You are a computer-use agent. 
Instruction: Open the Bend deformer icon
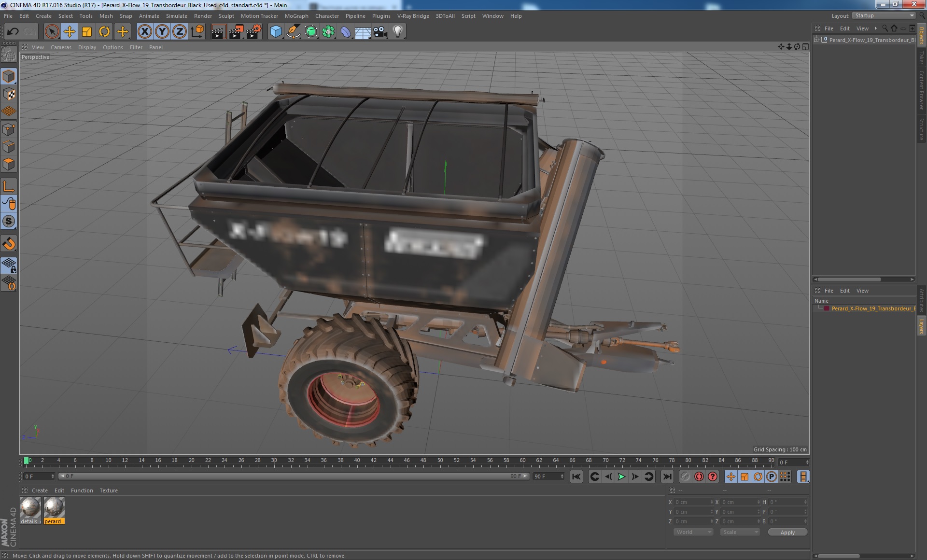(x=346, y=32)
